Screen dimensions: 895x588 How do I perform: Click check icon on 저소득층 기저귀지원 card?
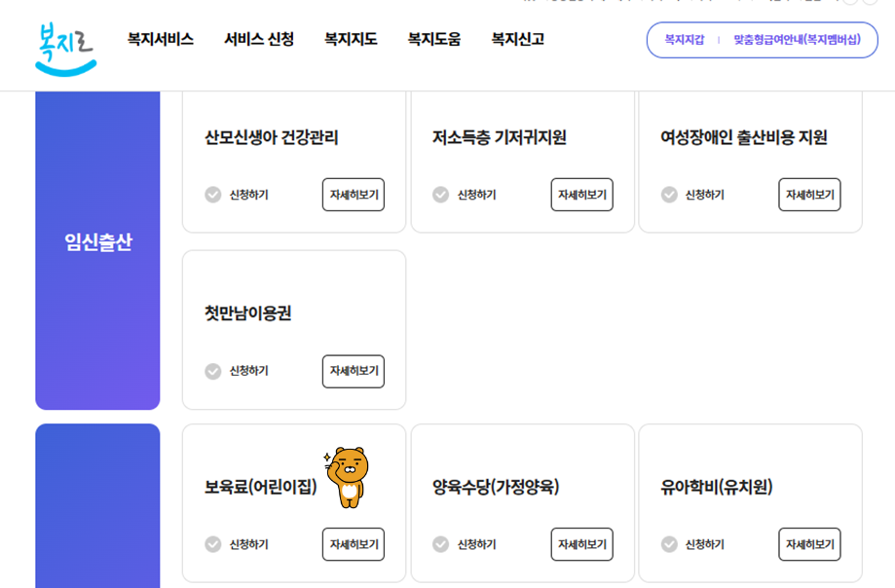[439, 194]
